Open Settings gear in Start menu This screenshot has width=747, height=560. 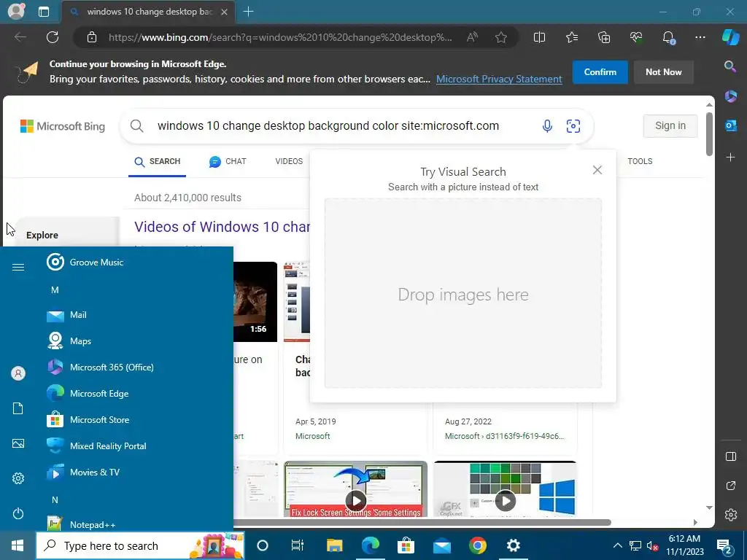(18, 478)
